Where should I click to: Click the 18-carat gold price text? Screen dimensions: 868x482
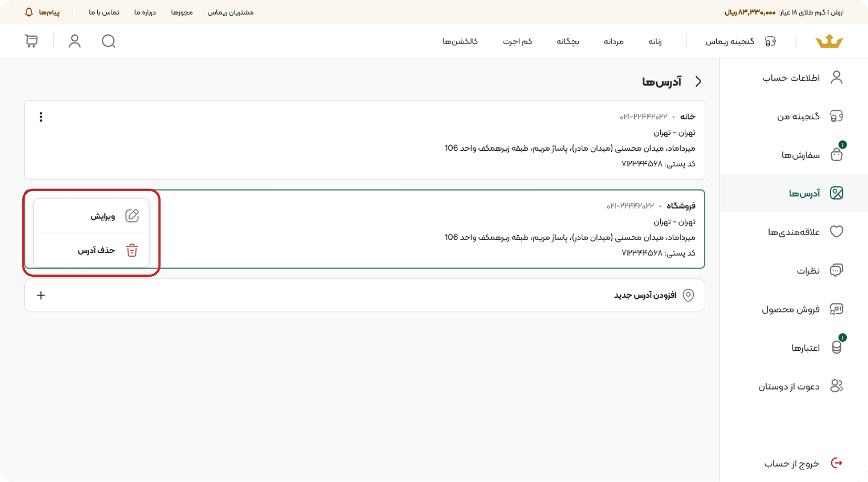pos(784,12)
